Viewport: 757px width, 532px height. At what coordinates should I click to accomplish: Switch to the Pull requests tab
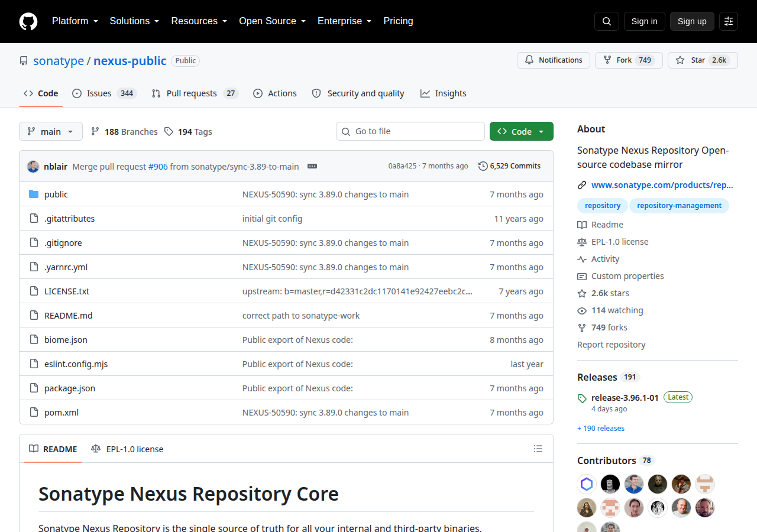pyautogui.click(x=194, y=93)
